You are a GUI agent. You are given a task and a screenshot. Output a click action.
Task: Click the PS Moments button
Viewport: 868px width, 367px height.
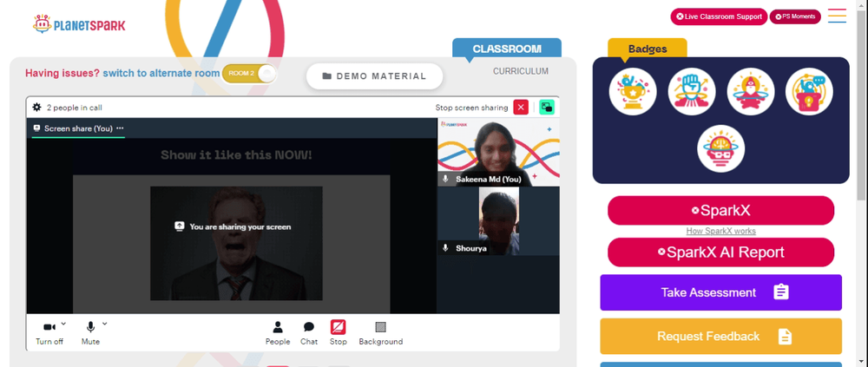795,16
